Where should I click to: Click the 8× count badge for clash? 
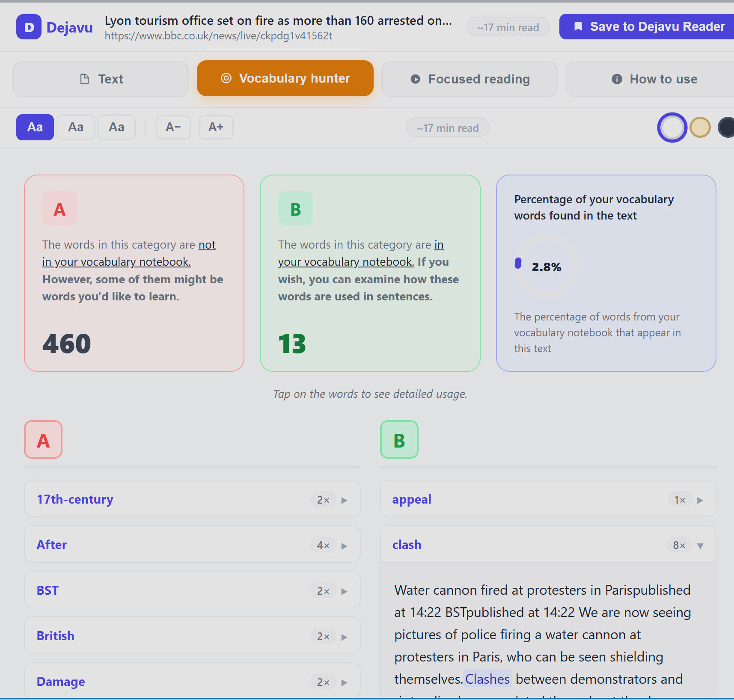679,545
